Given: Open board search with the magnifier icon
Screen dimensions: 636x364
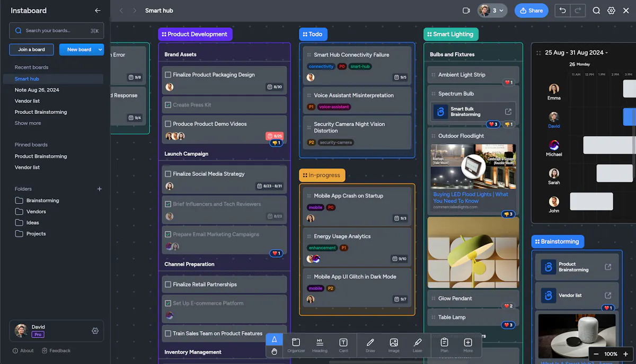Looking at the screenshot, I should 596,11.
